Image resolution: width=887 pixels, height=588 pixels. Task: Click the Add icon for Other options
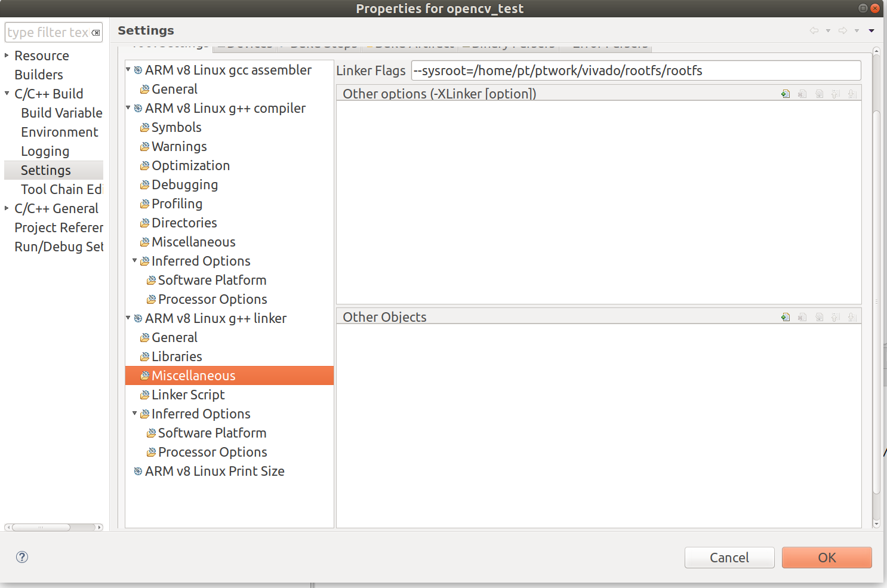click(785, 94)
